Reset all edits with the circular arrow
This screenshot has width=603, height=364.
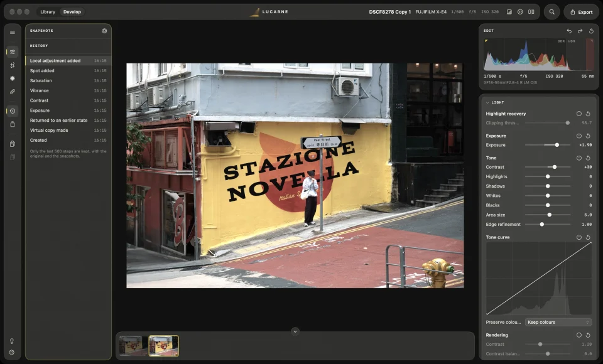point(591,31)
